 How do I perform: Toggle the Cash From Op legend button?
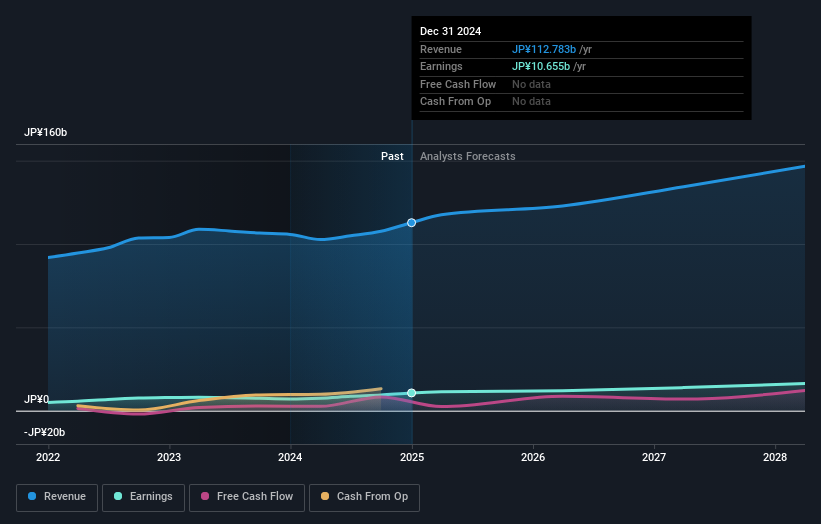364,497
